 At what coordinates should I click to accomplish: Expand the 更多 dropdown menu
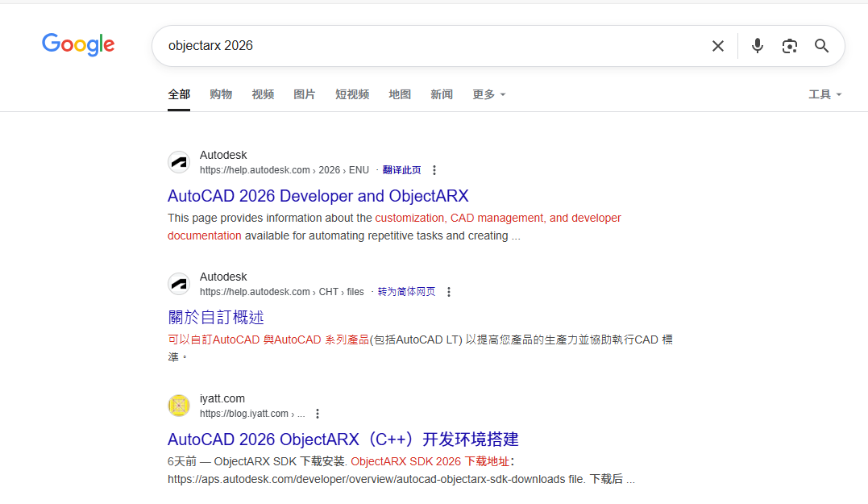pyautogui.click(x=488, y=94)
